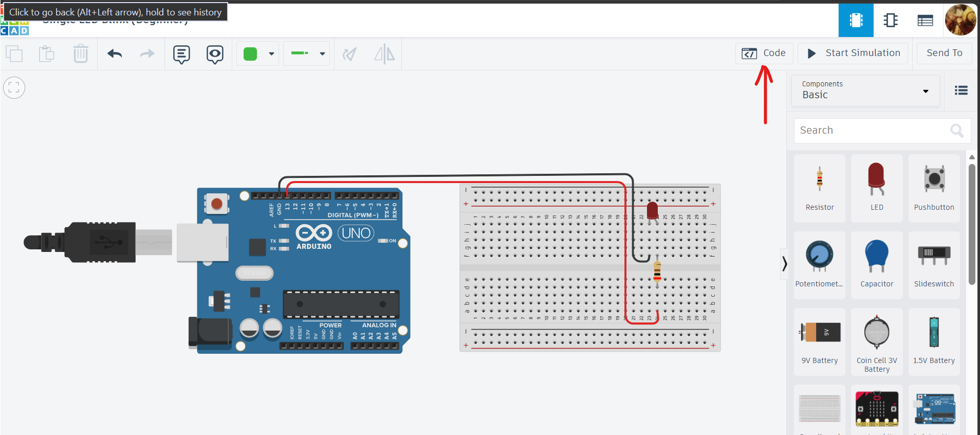Expand the Components Basic dropdown
Screen dimensions: 980x435
click(865, 90)
